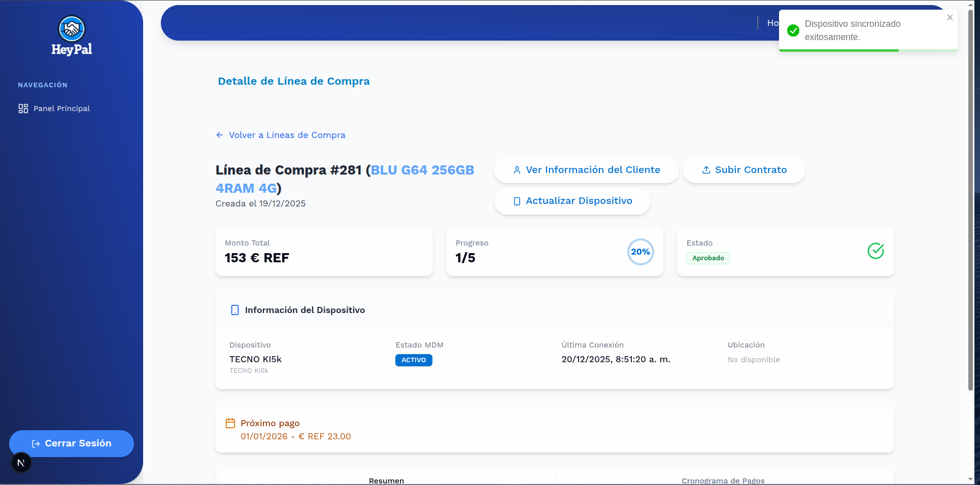Image resolution: width=980 pixels, height=485 pixels.
Task: Click the Panel Principal grid icon
Action: 23,109
